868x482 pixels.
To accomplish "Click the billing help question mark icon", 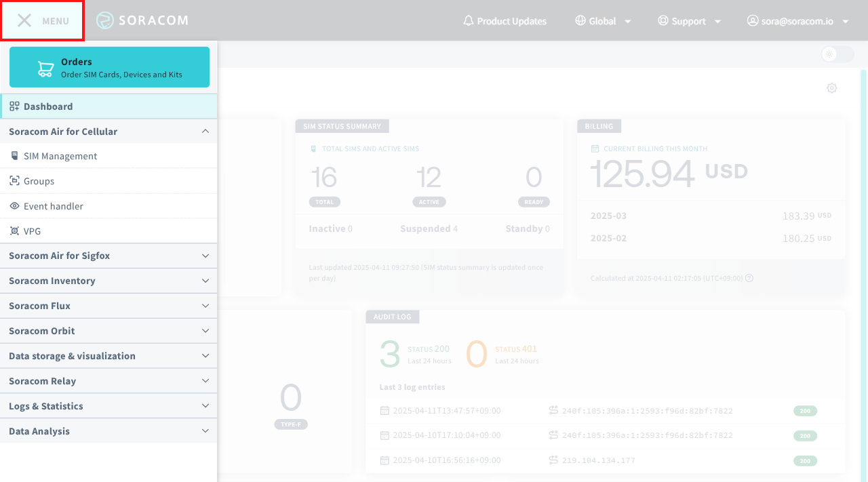I will click(749, 278).
